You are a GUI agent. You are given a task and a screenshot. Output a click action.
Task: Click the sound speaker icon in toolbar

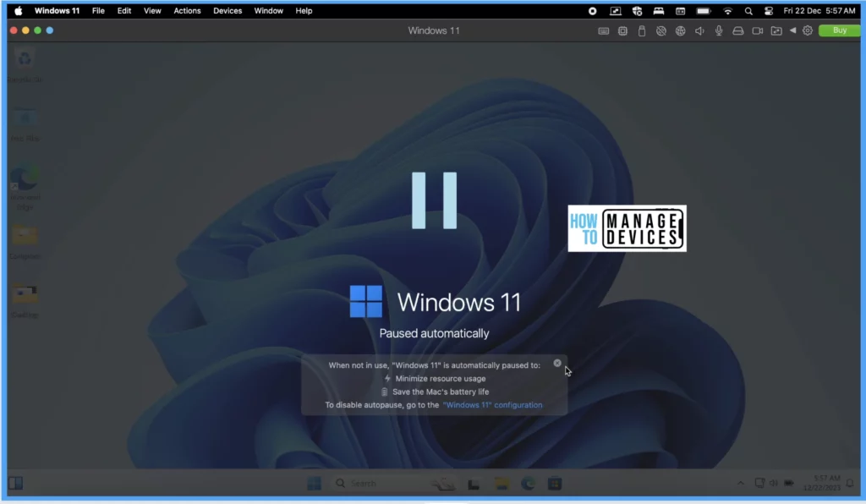pos(699,31)
